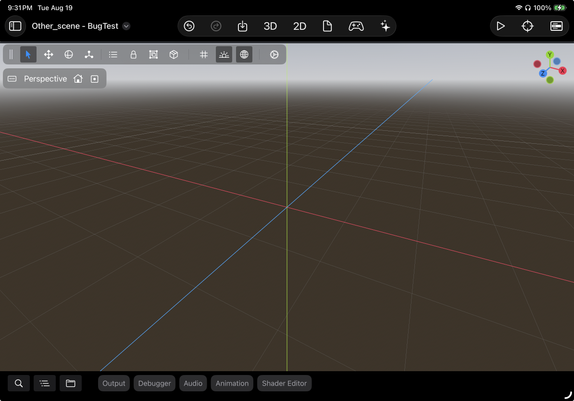This screenshot has width=574, height=401.
Task: Select the Scale mode tool icon
Action: (89, 55)
